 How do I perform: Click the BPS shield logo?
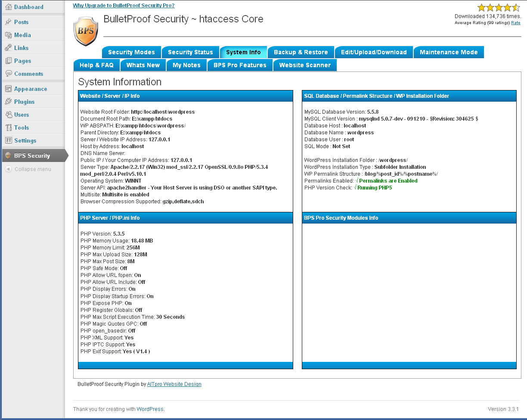point(86,31)
